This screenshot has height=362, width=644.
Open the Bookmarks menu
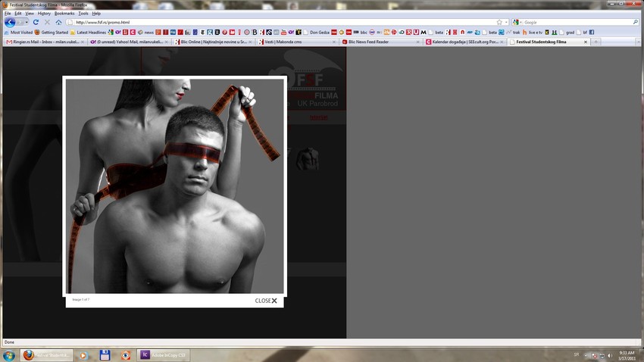point(64,14)
